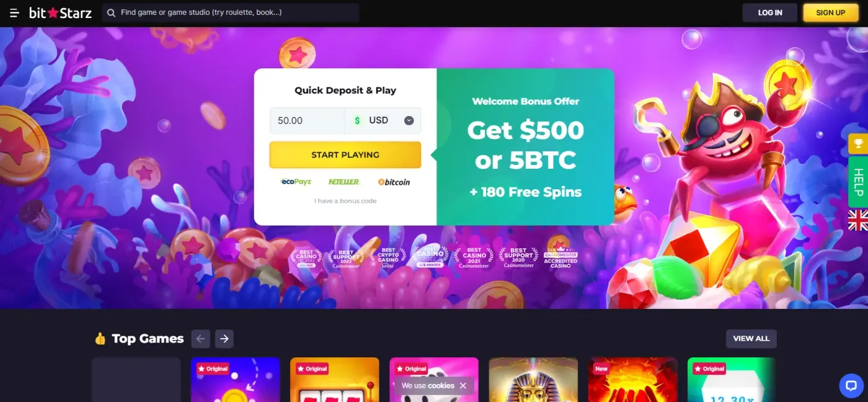The width and height of the screenshot is (868, 402).
Task: Click the dollar currency icon
Action: pos(356,121)
